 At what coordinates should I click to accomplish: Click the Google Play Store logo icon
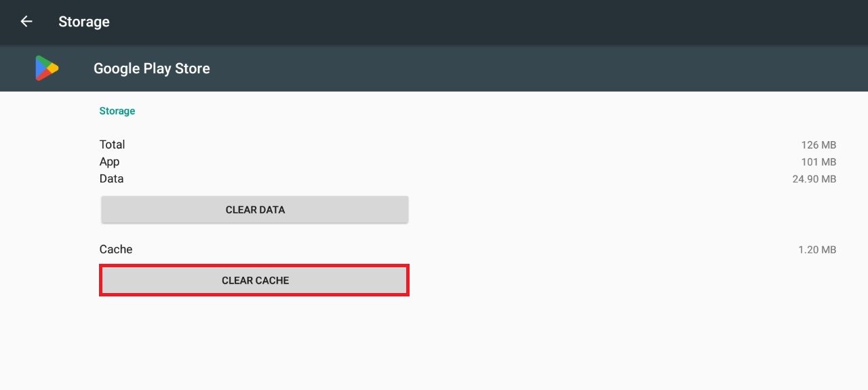click(x=47, y=69)
